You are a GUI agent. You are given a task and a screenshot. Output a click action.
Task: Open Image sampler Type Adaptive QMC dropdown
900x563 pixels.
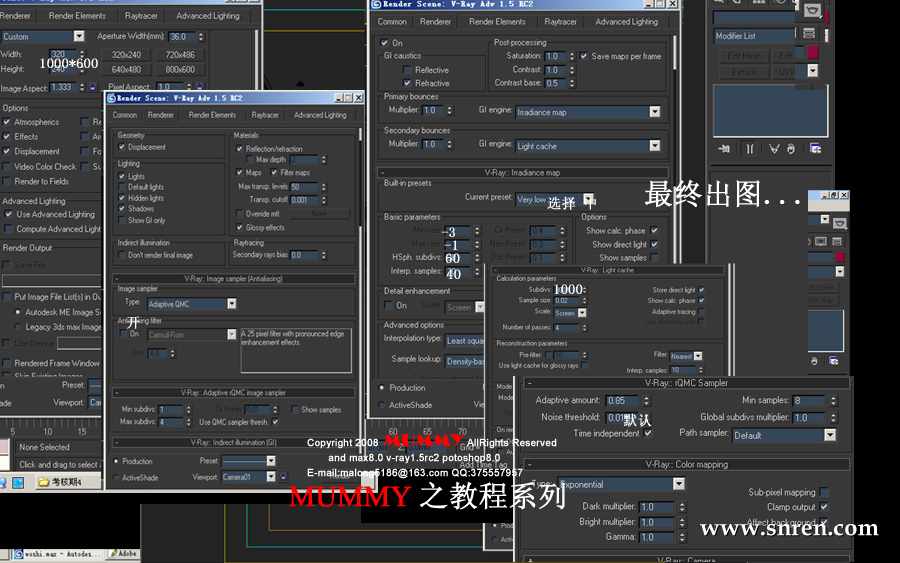pyautogui.click(x=192, y=304)
